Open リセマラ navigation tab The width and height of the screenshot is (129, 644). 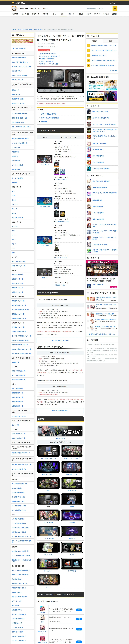pyautogui.click(x=45, y=14)
